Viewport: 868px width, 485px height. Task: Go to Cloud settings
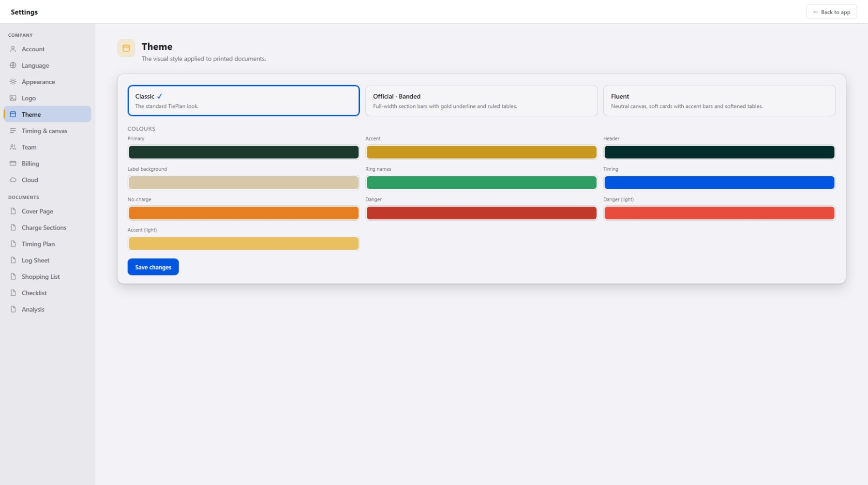click(x=47, y=180)
